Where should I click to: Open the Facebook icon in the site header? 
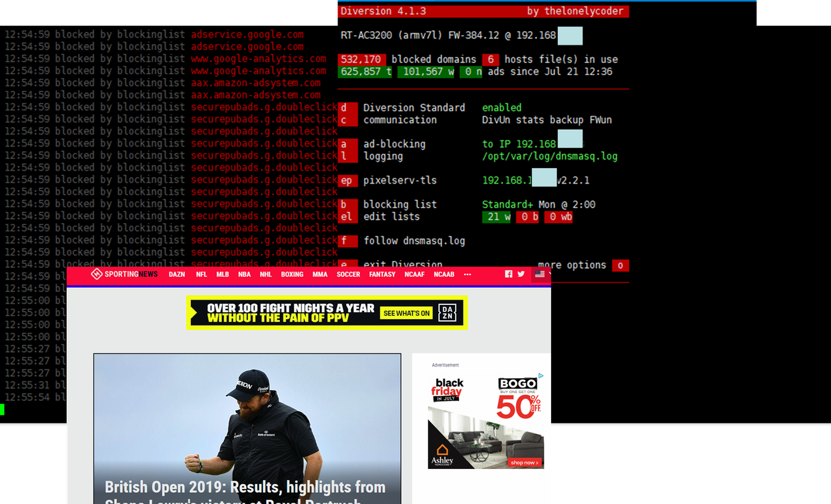pyautogui.click(x=508, y=274)
